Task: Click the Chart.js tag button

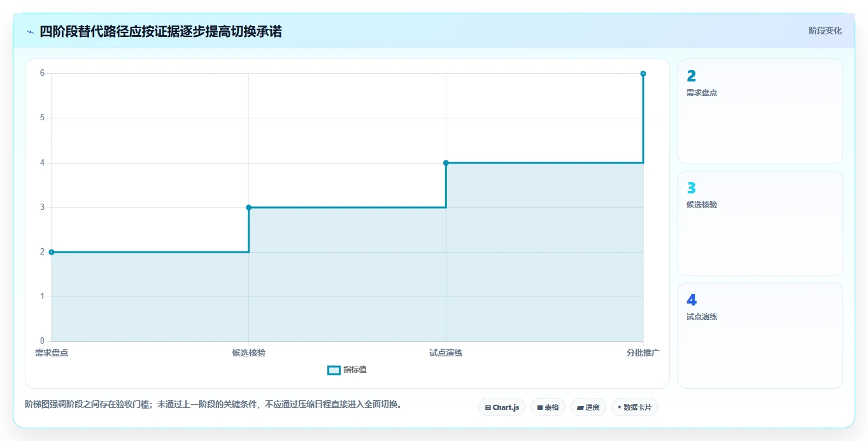Action: [x=502, y=407]
